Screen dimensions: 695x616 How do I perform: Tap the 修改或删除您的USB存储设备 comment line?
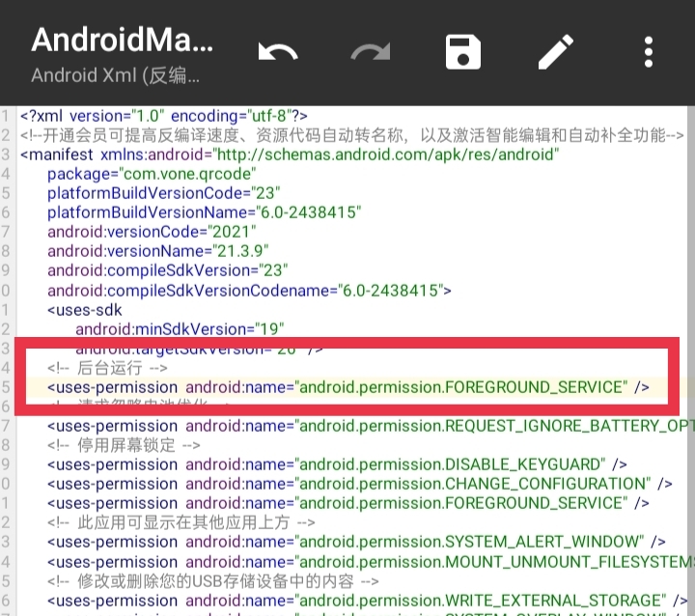click(213, 581)
